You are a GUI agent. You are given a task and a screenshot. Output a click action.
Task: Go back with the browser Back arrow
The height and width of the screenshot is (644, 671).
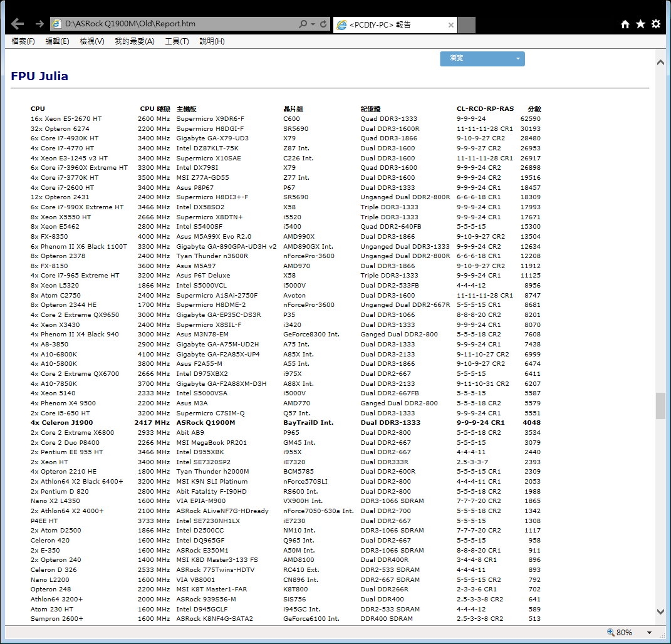tap(17, 24)
